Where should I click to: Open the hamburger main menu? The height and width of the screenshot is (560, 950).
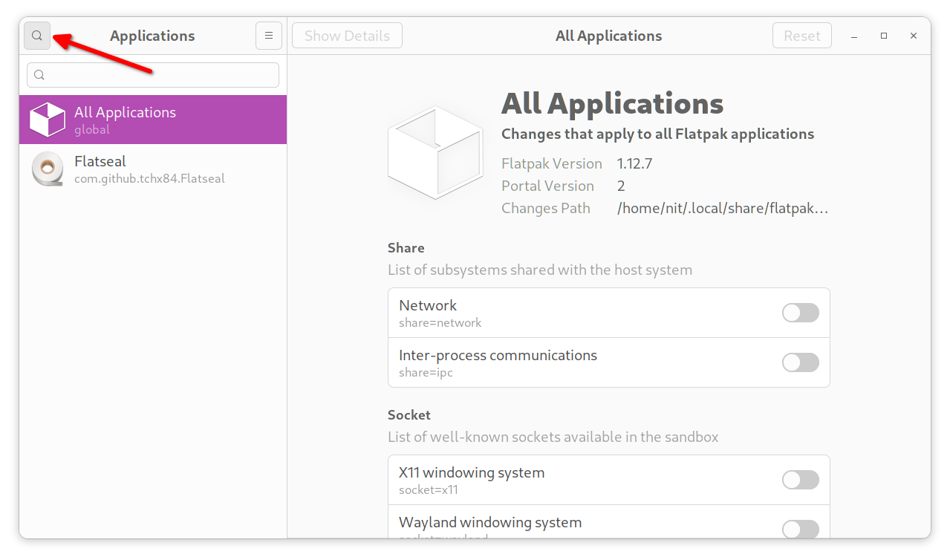[269, 36]
